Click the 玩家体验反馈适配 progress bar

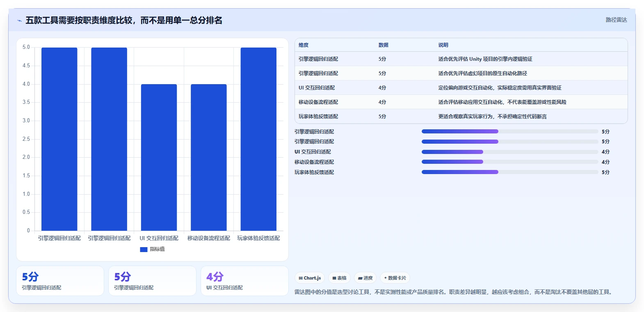click(x=510, y=172)
